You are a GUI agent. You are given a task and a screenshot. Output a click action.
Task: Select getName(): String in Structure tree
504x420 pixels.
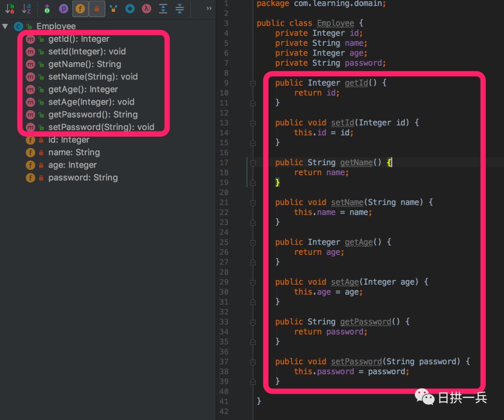(84, 64)
